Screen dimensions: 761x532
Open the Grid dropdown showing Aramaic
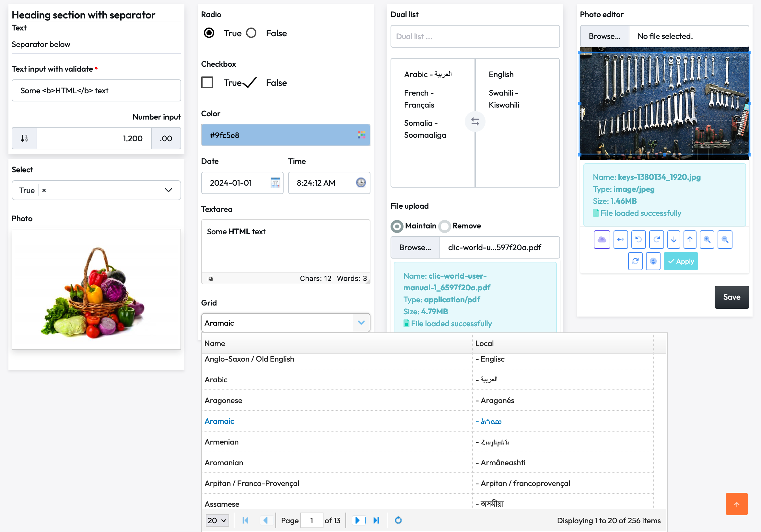[361, 323]
